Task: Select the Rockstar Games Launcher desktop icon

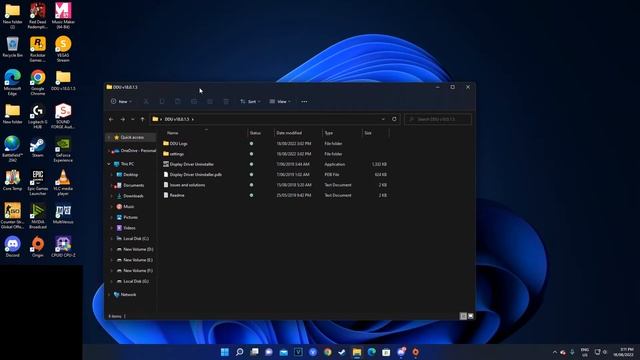Action: pos(38,49)
